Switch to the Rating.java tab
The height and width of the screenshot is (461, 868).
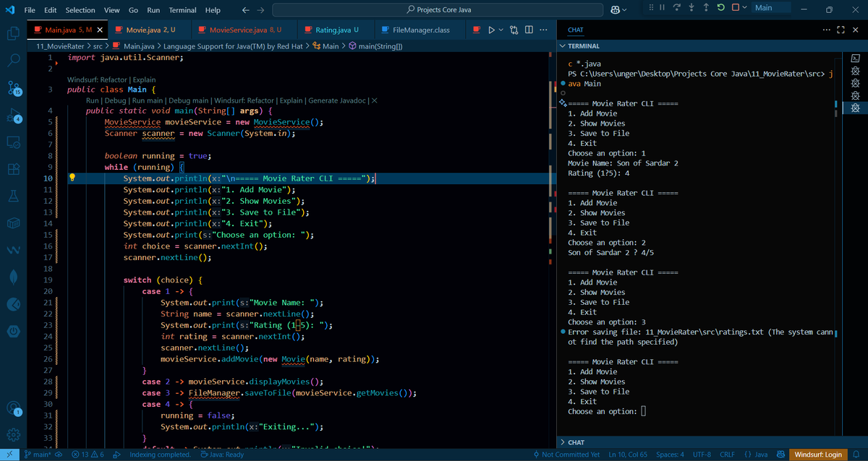tap(337, 30)
